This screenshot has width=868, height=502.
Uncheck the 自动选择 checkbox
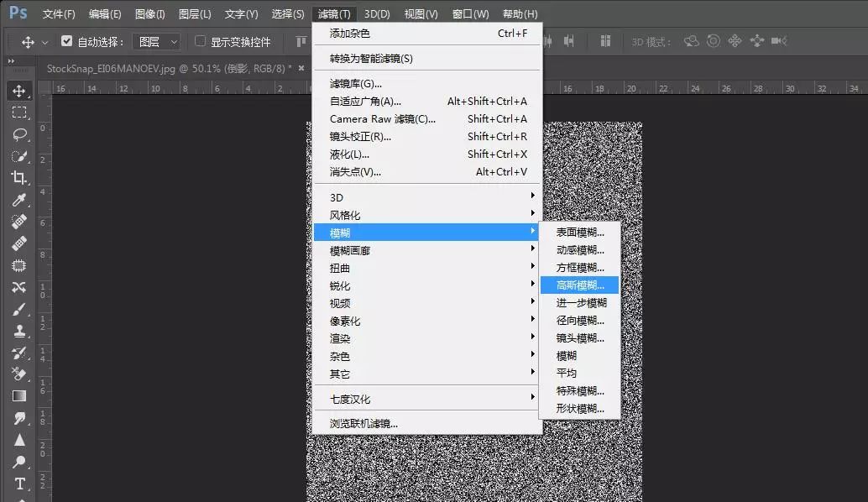pyautogui.click(x=66, y=41)
